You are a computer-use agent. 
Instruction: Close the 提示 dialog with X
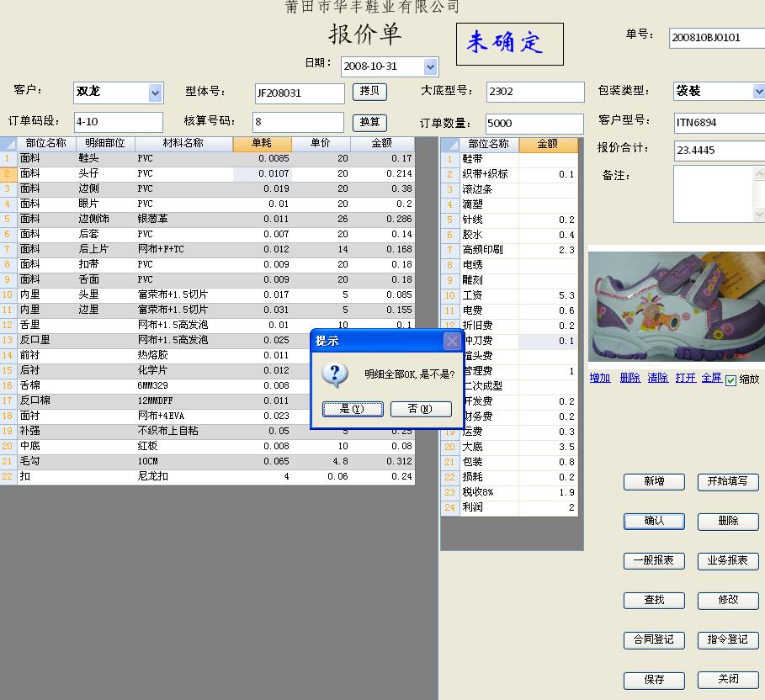coord(452,341)
